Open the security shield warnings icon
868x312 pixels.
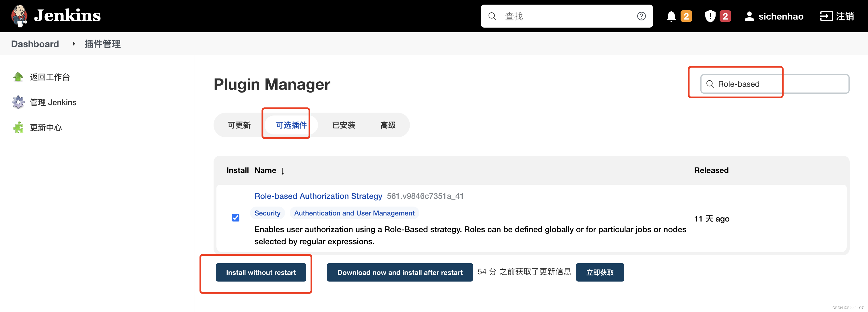click(710, 16)
